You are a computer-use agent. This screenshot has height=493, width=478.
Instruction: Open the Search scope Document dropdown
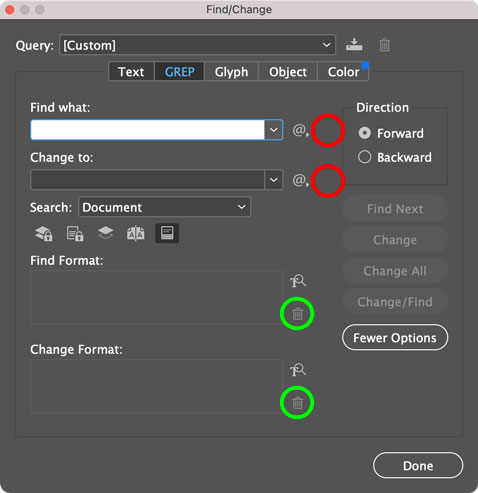[x=164, y=207]
